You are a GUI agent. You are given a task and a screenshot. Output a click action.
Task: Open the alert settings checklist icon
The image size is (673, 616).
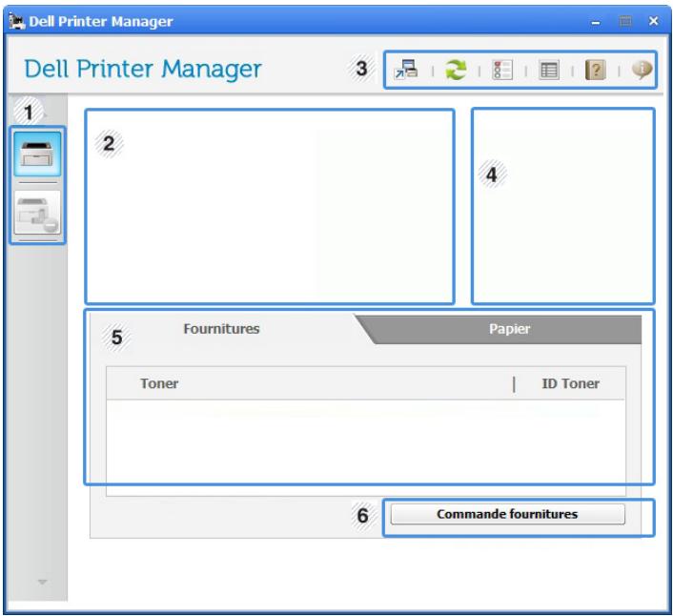coord(502,70)
